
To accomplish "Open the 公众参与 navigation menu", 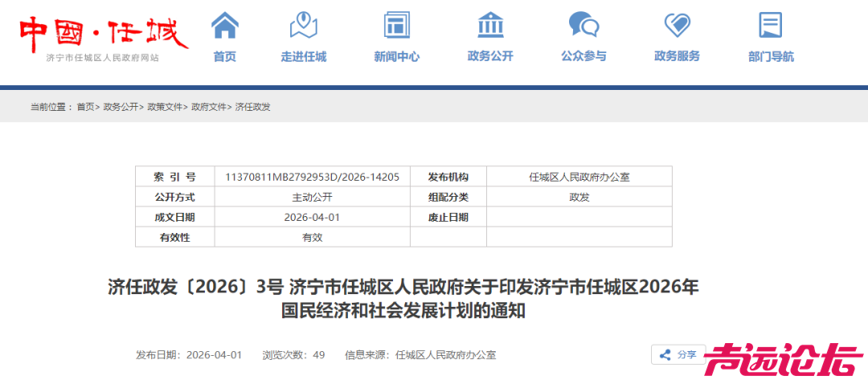I will pos(583,56).
